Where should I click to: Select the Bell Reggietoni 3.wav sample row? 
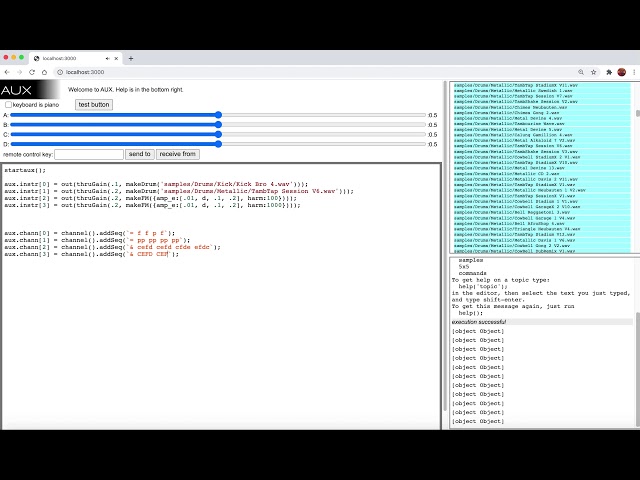[542, 212]
